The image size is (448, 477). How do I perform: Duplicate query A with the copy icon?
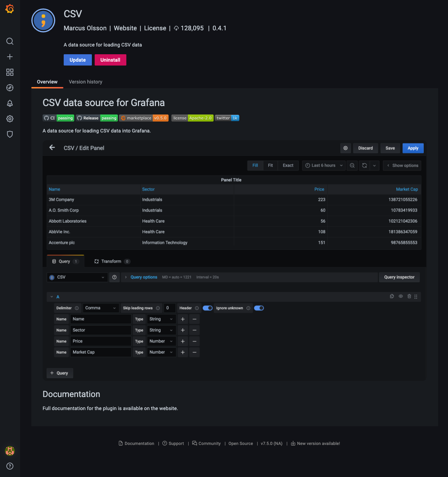[x=392, y=296]
